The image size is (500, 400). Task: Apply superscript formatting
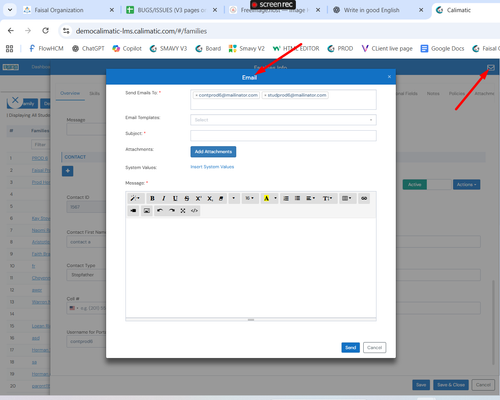[x=198, y=198]
